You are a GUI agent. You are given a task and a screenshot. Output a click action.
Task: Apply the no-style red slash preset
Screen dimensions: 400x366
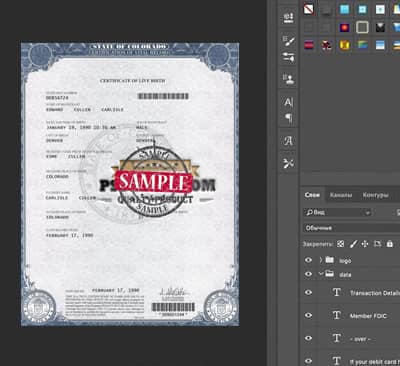point(309,9)
